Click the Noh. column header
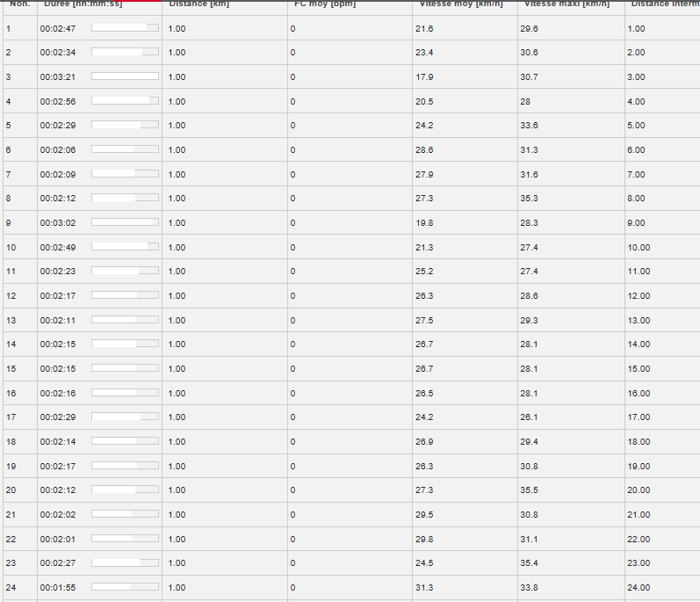 pyautogui.click(x=19, y=4)
